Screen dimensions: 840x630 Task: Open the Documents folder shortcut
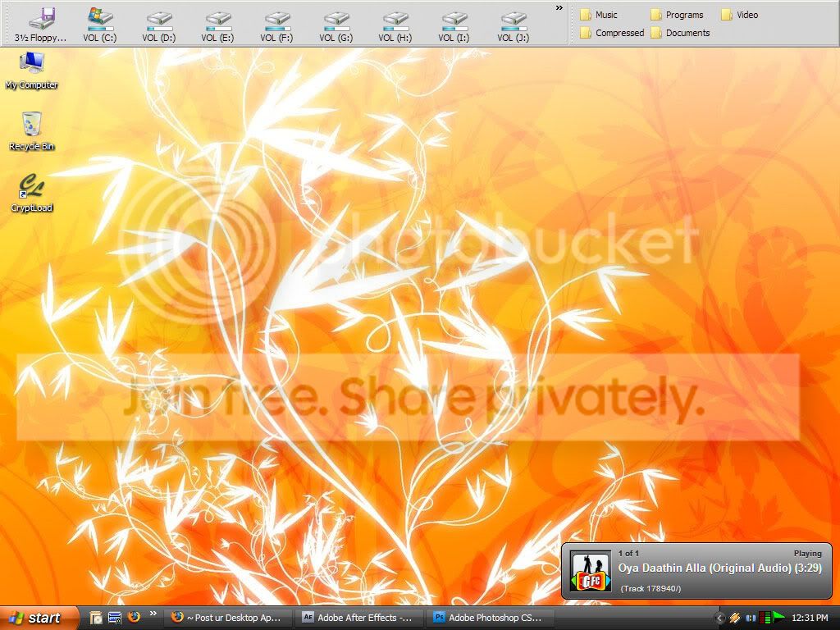680,33
